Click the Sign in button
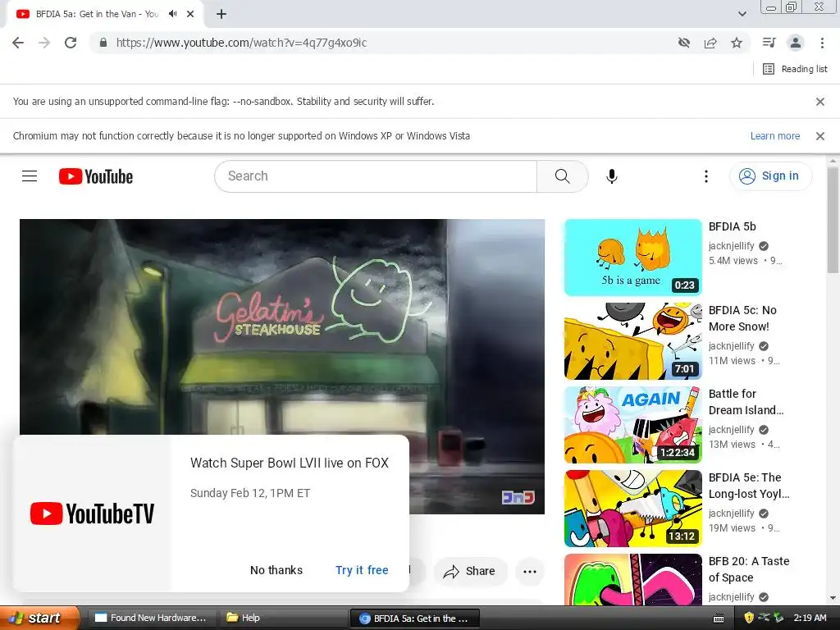Viewport: 840px width, 630px height. 770,176
